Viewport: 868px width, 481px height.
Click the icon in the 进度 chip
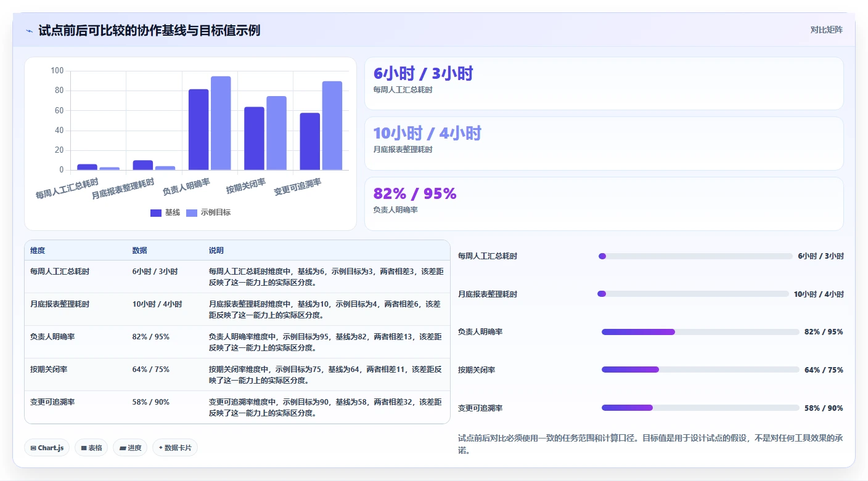click(x=122, y=448)
